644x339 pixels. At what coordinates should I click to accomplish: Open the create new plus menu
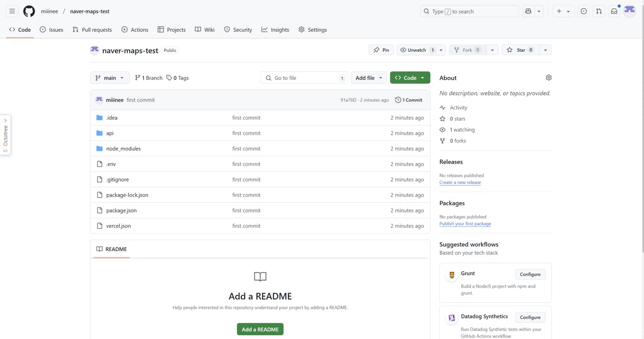pos(563,11)
